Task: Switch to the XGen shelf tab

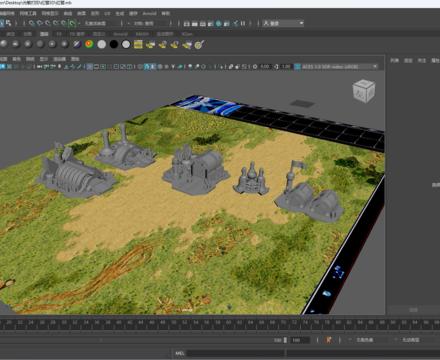Action: 187,34
